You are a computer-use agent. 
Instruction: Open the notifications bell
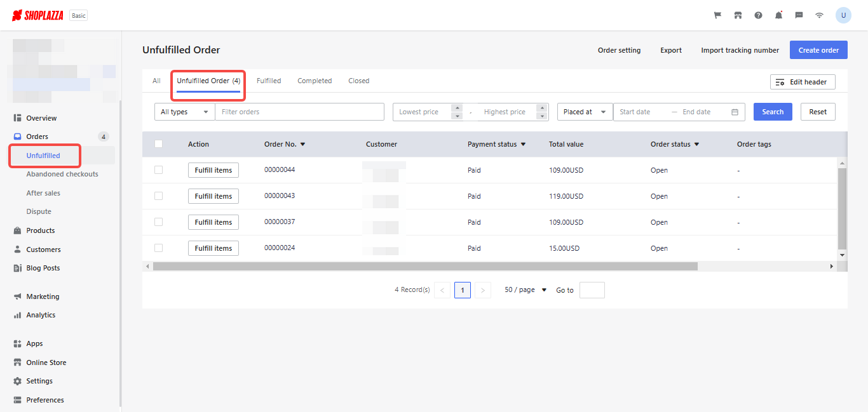point(779,15)
